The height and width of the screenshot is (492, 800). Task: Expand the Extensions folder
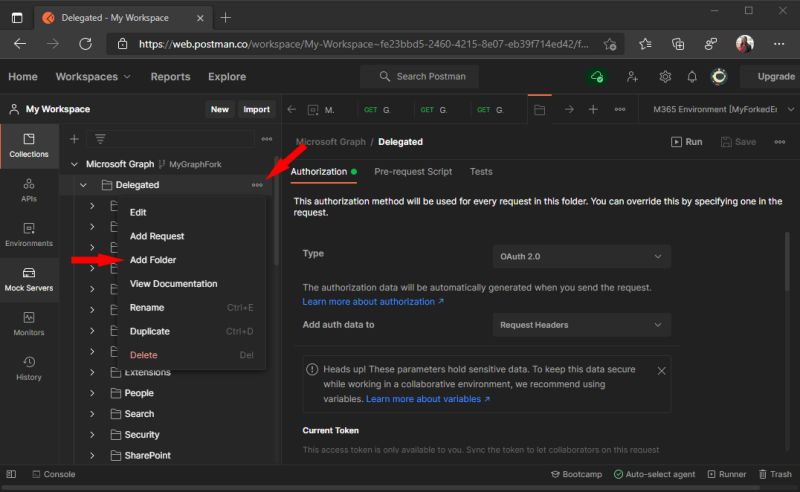pyautogui.click(x=92, y=372)
